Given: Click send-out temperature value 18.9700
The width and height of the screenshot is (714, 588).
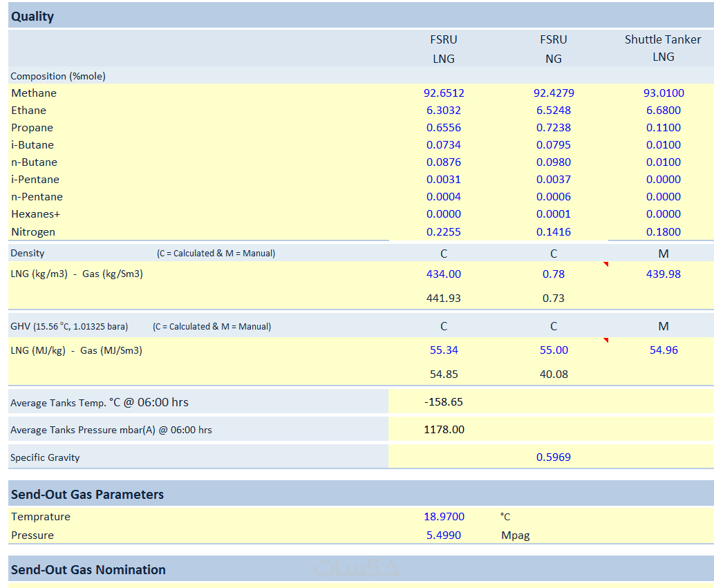Looking at the screenshot, I should pos(444,517).
